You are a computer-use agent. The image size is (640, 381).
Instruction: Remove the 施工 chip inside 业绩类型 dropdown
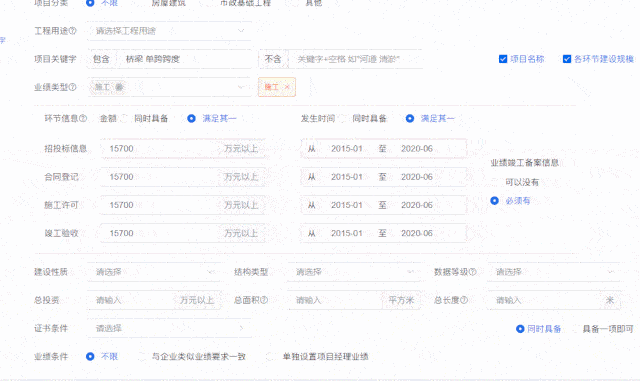tap(119, 87)
